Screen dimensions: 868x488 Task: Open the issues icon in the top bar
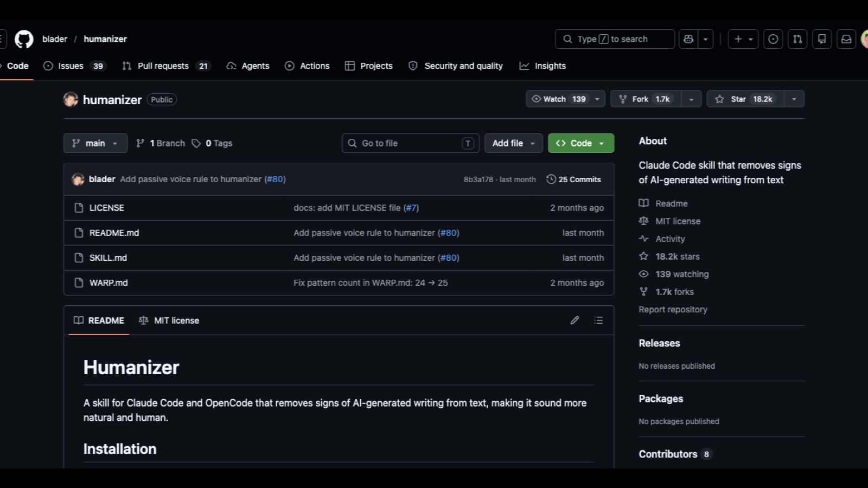point(773,39)
